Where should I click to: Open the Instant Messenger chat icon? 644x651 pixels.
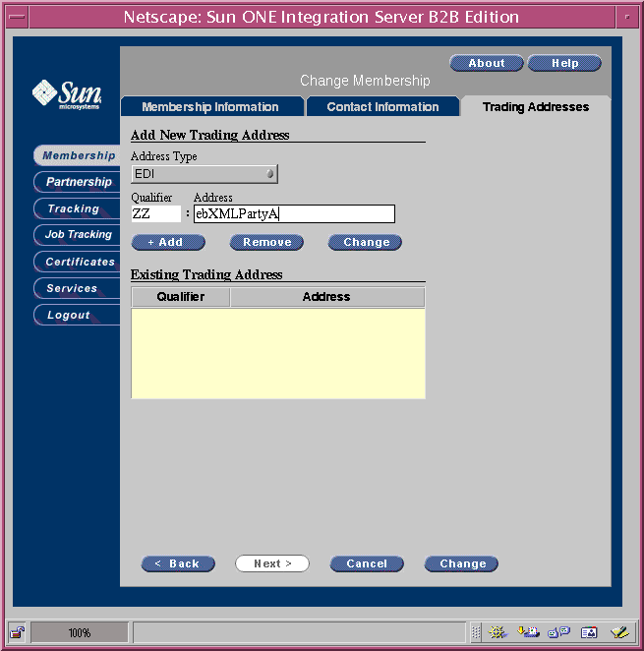click(x=558, y=632)
